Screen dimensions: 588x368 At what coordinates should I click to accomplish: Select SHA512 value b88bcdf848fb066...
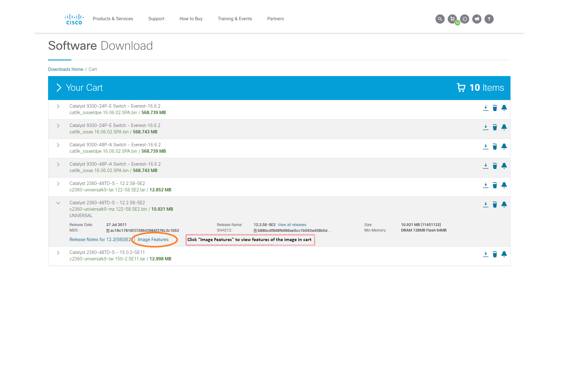[x=292, y=231]
